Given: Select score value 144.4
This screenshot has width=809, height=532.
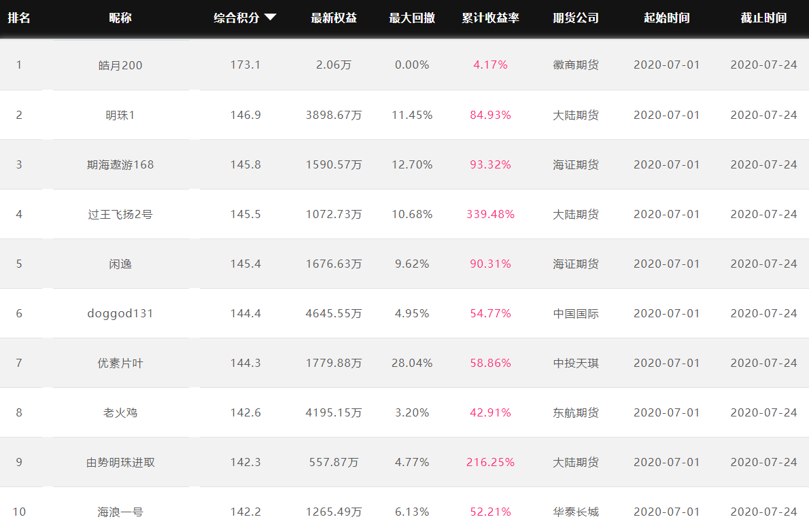Looking at the screenshot, I should (245, 313).
